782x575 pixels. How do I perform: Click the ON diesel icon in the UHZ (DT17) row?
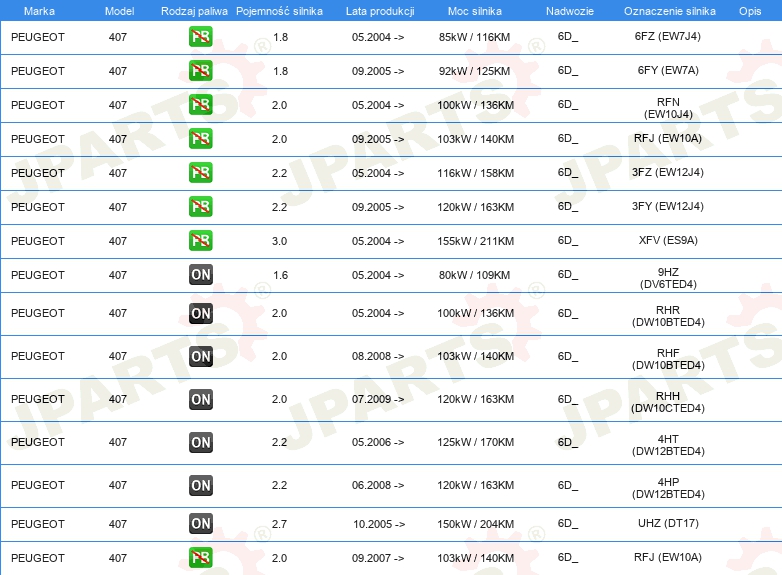200,524
